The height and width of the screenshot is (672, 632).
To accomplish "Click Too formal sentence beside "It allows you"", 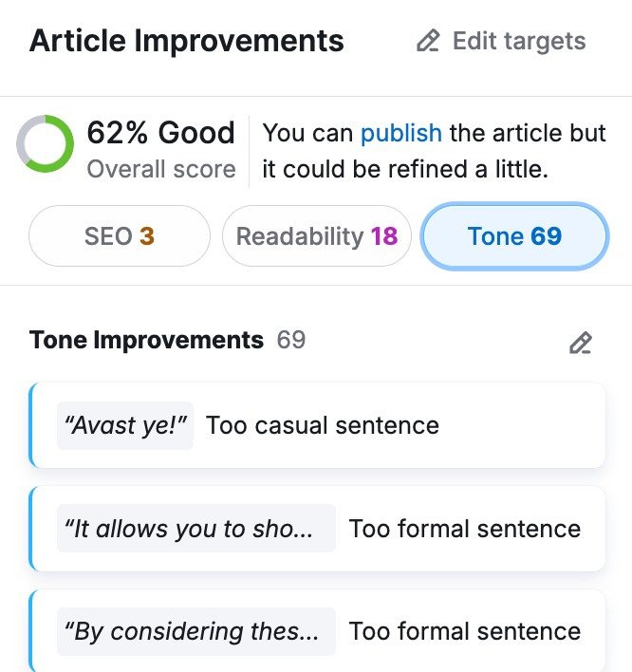I will tap(465, 529).
